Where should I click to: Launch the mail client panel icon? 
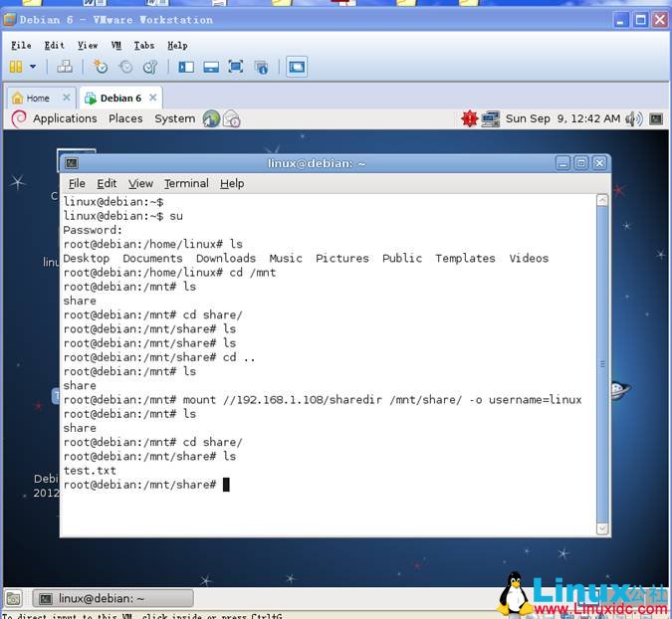[232, 118]
